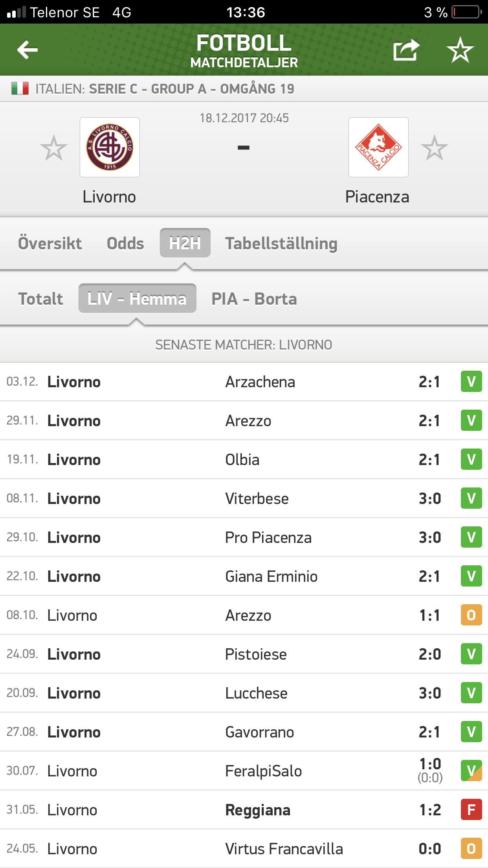This screenshot has height=868, width=488.
Task: Click V badge on FeralpiSalo match row
Action: click(x=471, y=771)
